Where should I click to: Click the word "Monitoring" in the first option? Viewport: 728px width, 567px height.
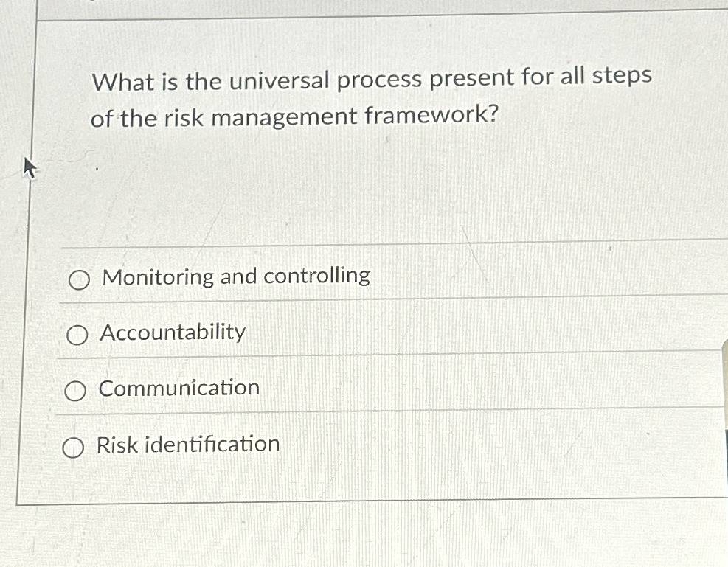tap(158, 279)
